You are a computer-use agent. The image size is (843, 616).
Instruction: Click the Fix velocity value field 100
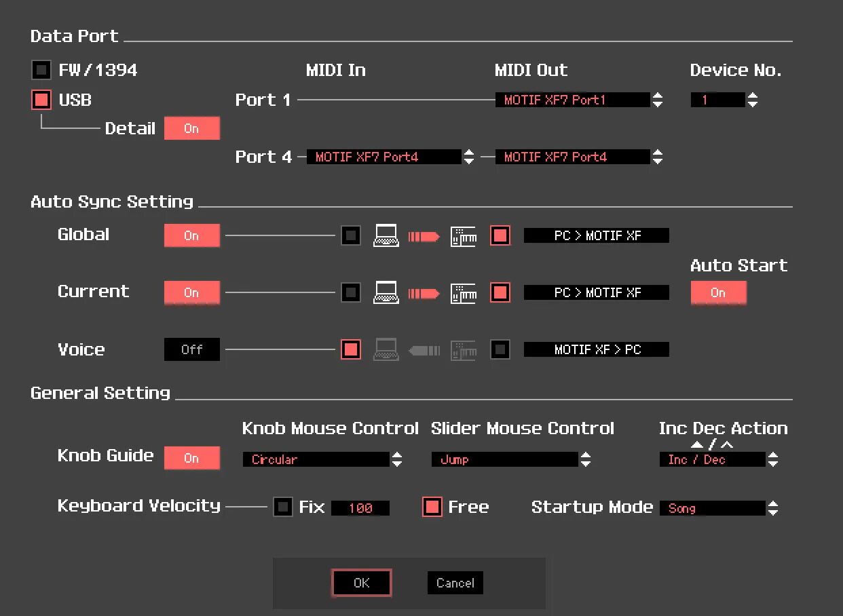[360, 508]
